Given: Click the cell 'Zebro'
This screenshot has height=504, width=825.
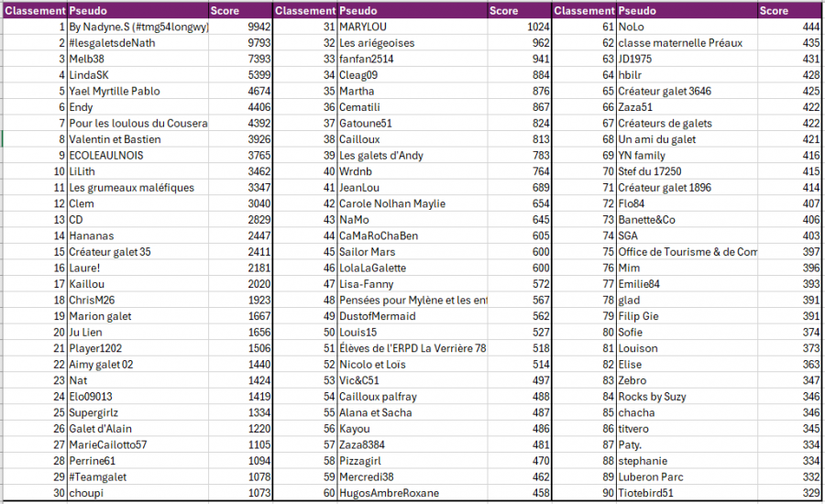Looking at the screenshot, I should pyautogui.click(x=687, y=380).
